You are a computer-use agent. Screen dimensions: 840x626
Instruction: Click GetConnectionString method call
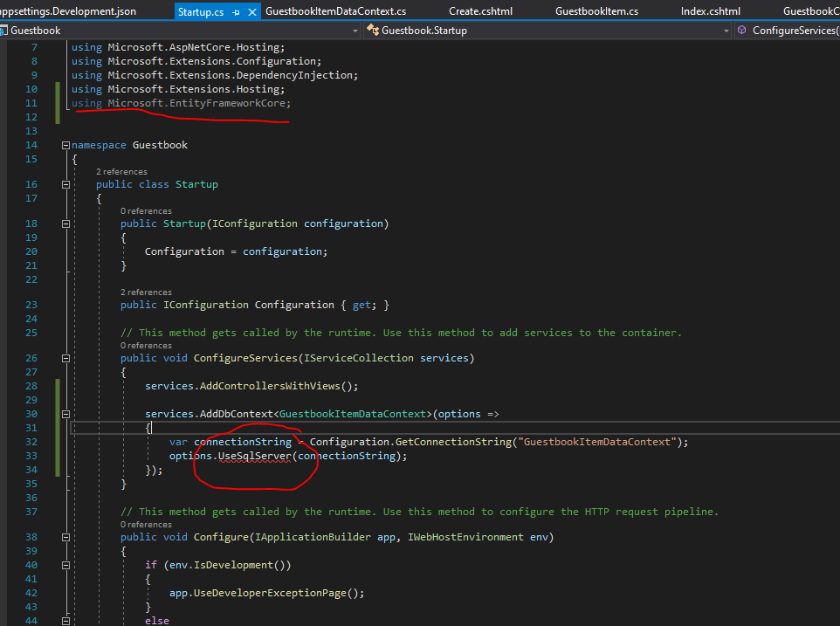point(454,442)
